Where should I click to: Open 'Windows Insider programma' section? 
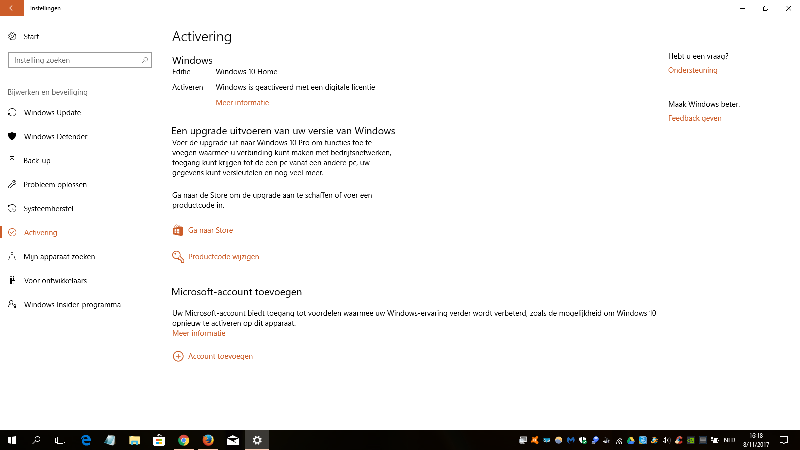point(72,304)
